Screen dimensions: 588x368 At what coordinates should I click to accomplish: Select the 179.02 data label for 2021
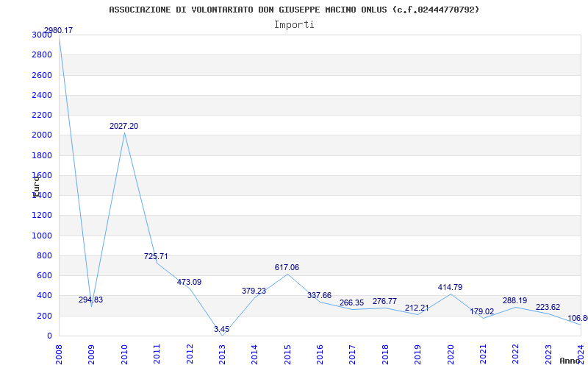click(x=482, y=311)
